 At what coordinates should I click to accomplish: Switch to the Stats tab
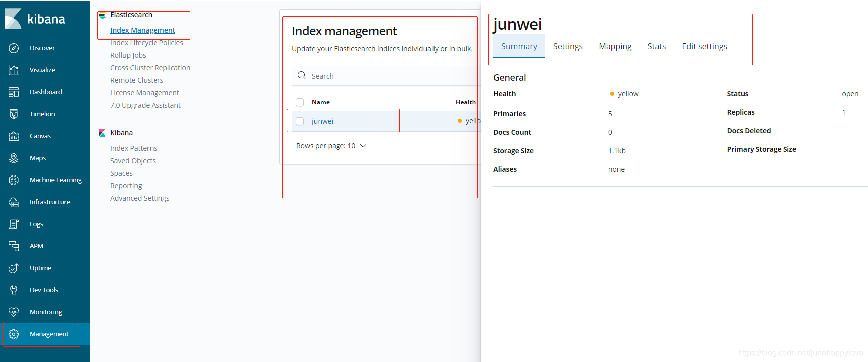click(x=657, y=46)
